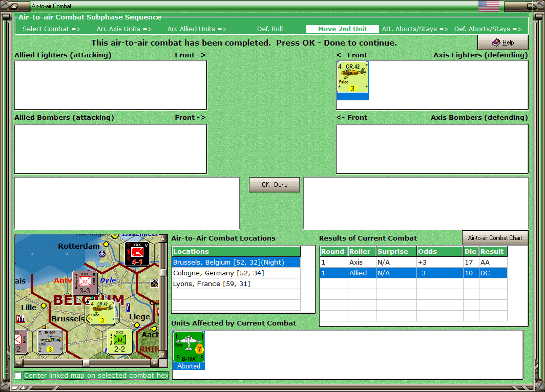Select the Axis roller result row
545x392 pixels.
[x=413, y=262]
